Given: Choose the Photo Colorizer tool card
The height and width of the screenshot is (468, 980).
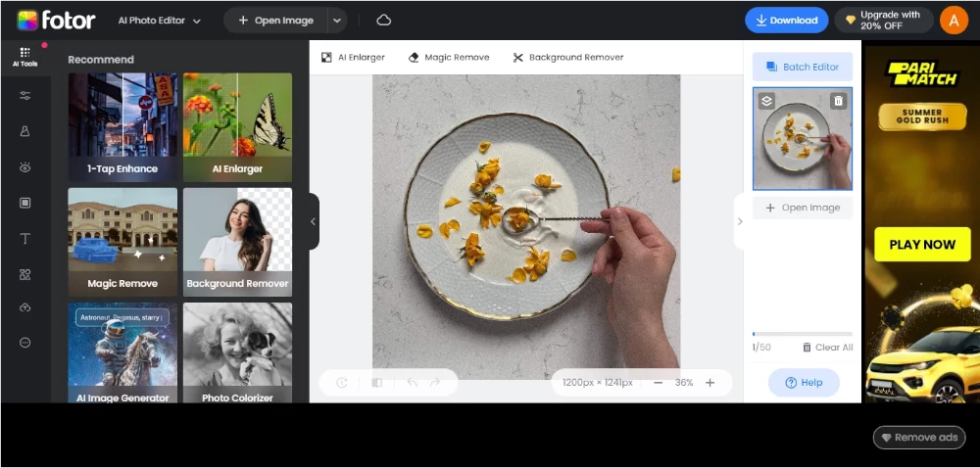Looking at the screenshot, I should click(237, 352).
